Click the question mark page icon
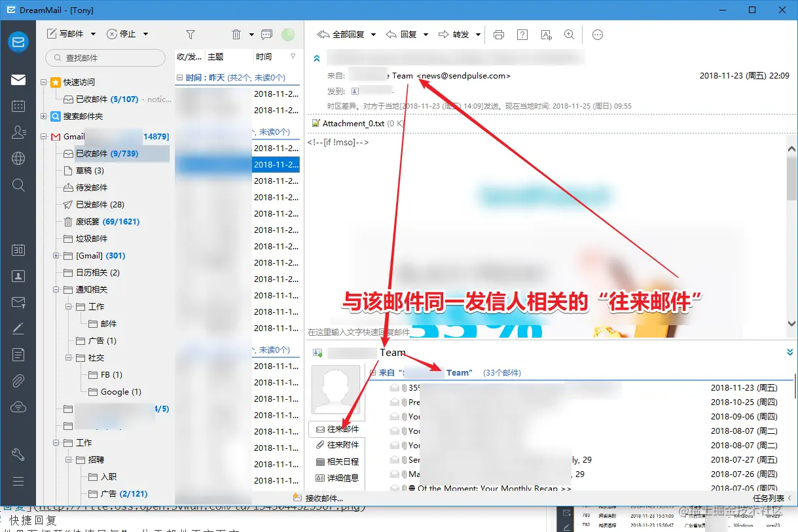Screen dimensions: 798x532 522,35
